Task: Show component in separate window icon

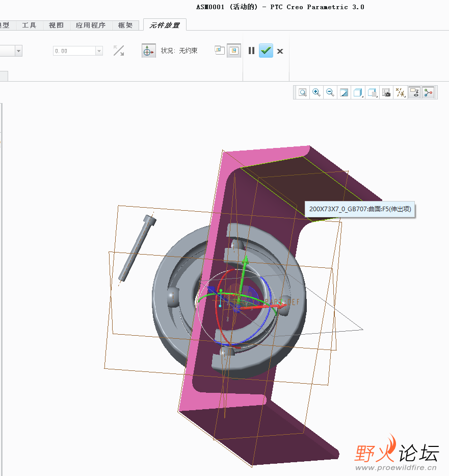Action: 220,50
